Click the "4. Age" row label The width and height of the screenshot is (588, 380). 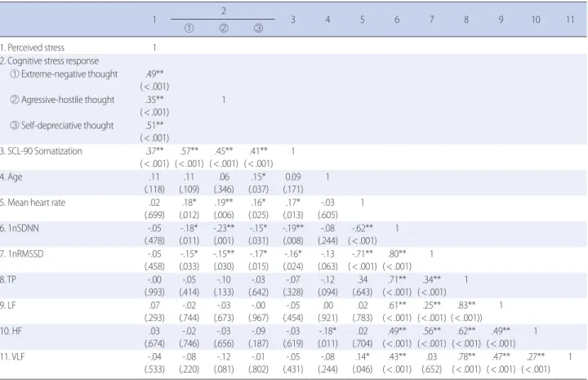click(x=11, y=177)
